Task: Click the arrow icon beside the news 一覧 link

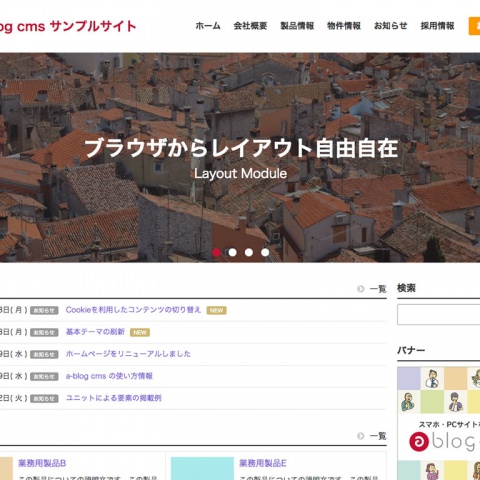Action: tap(360, 289)
